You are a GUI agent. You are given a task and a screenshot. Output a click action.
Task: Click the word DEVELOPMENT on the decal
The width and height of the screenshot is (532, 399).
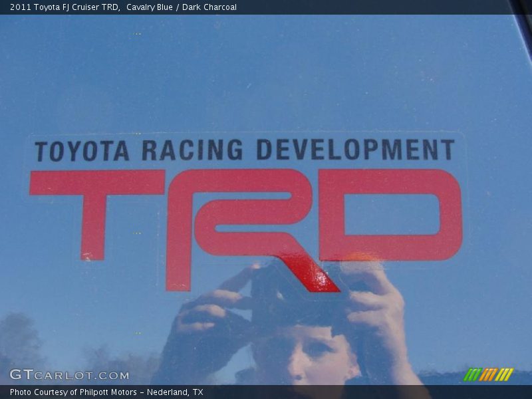(355, 150)
